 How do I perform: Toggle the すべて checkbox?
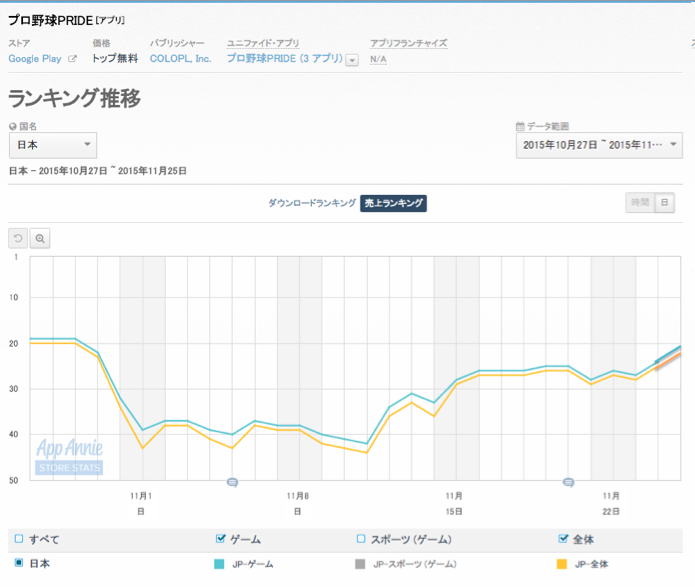(19, 539)
